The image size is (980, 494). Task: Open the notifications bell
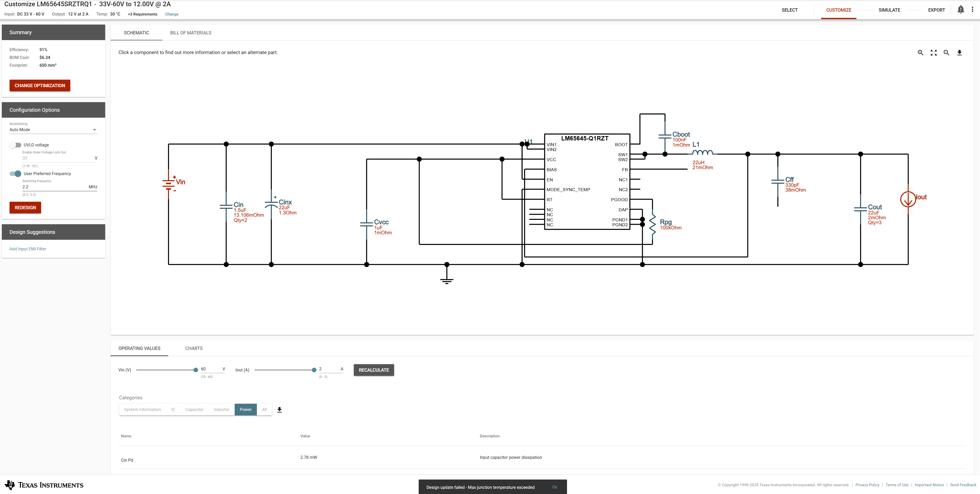click(x=961, y=10)
